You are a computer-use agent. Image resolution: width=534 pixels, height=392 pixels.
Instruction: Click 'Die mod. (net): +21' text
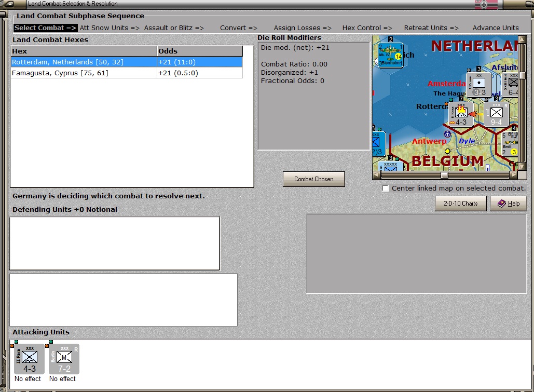point(295,48)
